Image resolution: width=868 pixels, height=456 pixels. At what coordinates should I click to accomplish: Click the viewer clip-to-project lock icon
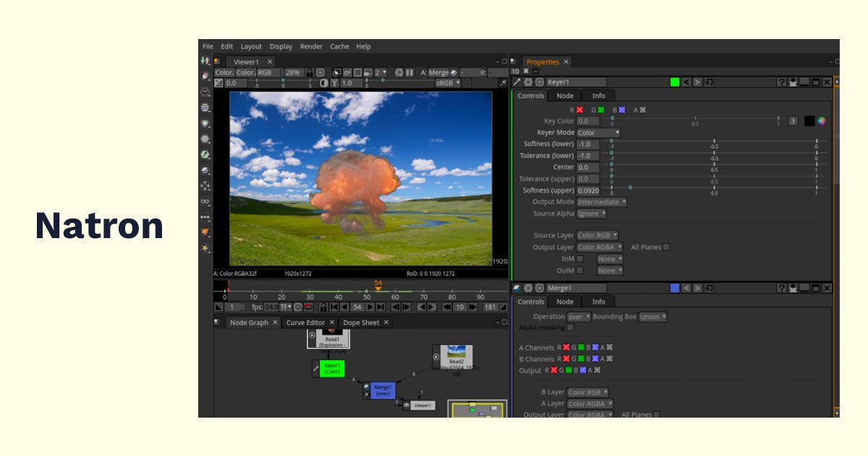(310, 72)
